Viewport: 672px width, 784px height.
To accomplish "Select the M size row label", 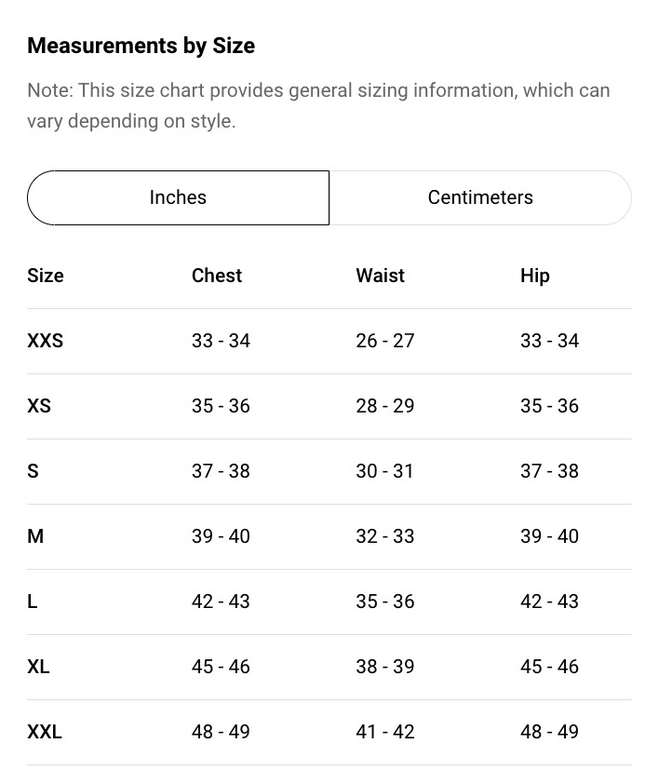I will (35, 536).
